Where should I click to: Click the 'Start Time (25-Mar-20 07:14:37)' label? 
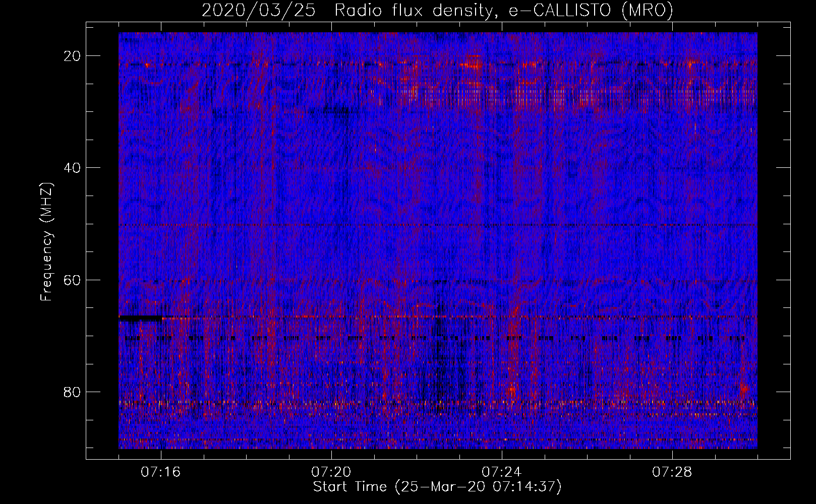tap(437, 487)
